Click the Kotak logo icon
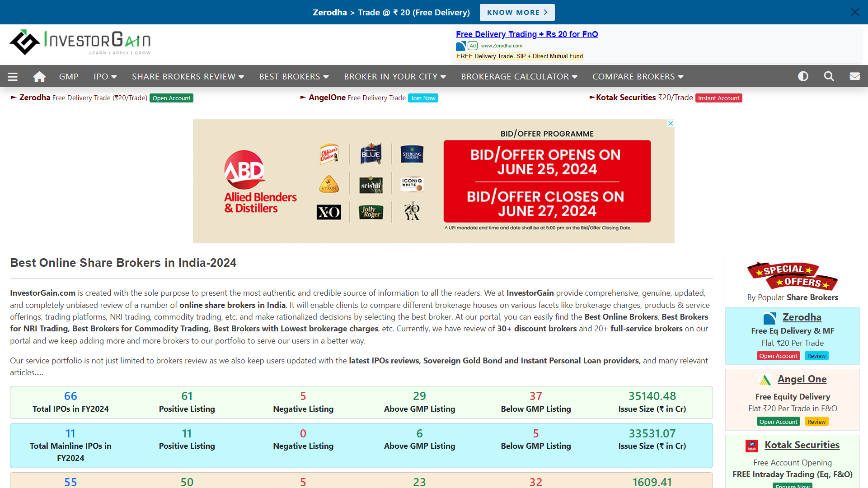868x488 pixels. tap(752, 446)
